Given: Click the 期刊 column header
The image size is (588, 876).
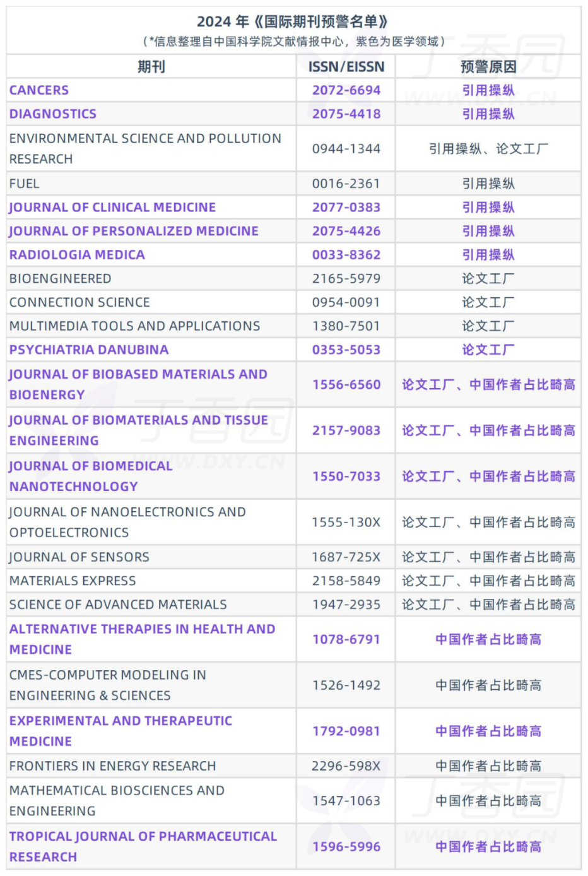Looking at the screenshot, I should [x=151, y=66].
